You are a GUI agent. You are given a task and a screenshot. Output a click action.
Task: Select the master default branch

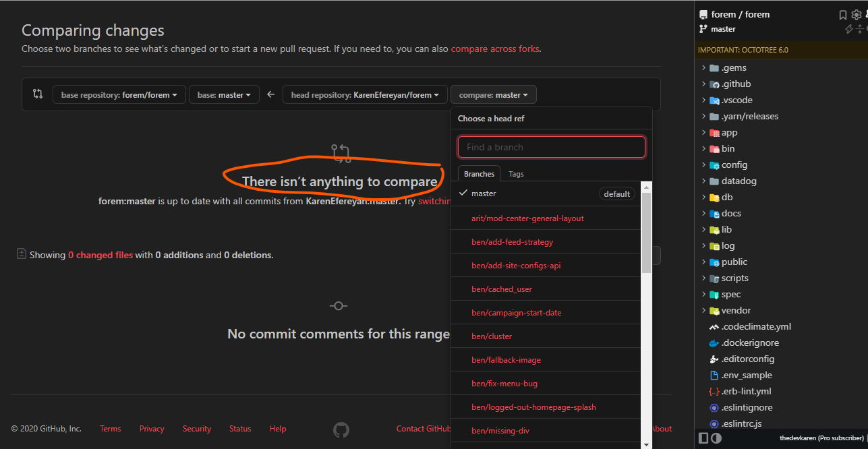click(546, 193)
